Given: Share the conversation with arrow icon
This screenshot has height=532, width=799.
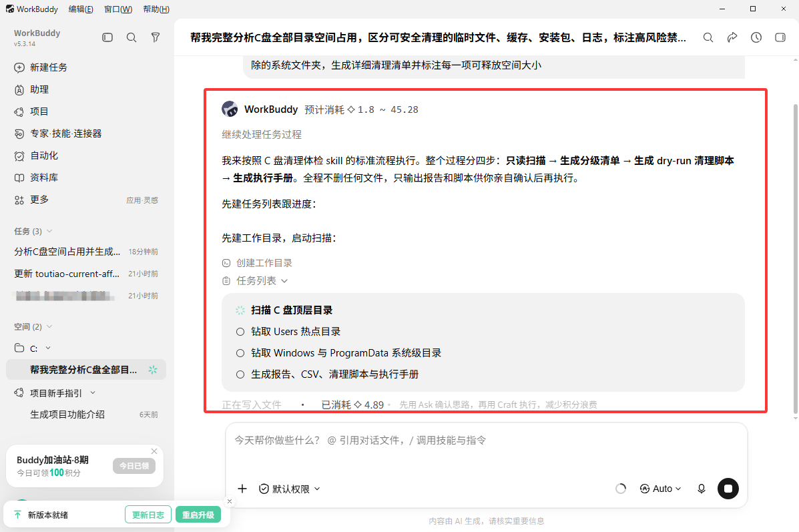Looking at the screenshot, I should [x=732, y=37].
